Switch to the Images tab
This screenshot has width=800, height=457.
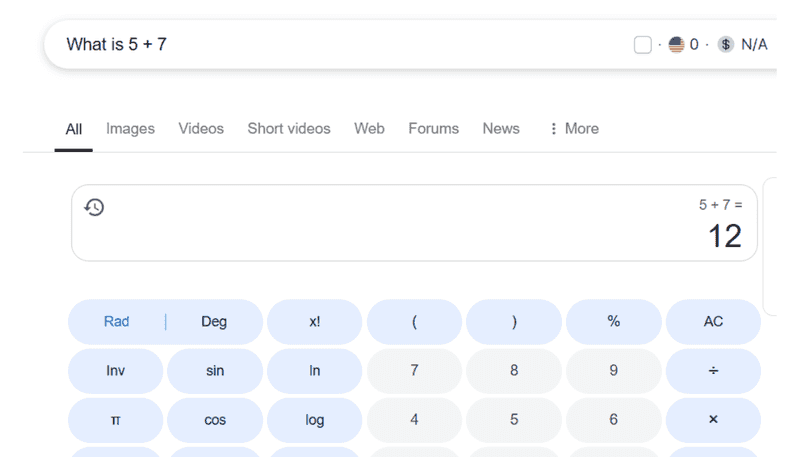click(130, 128)
